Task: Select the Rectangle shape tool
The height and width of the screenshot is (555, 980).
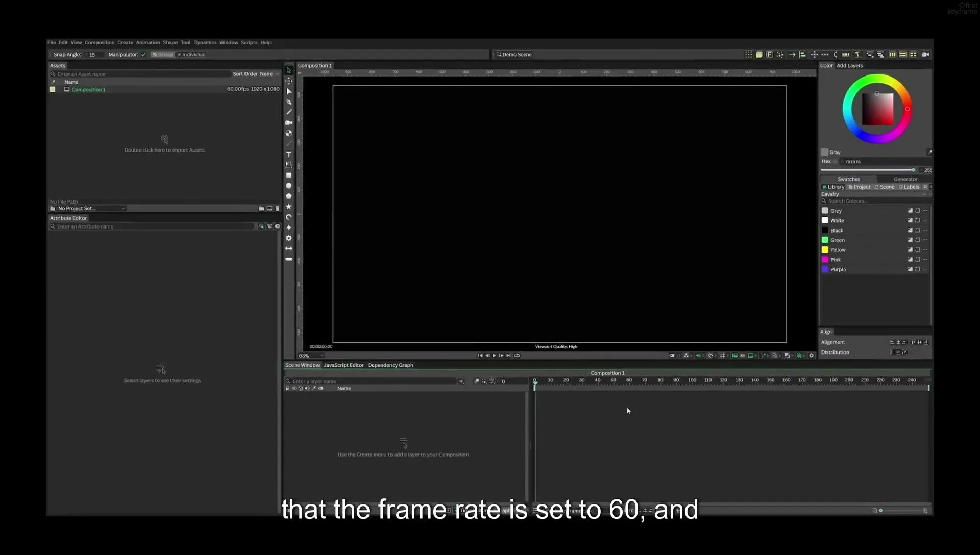Action: 289,175
